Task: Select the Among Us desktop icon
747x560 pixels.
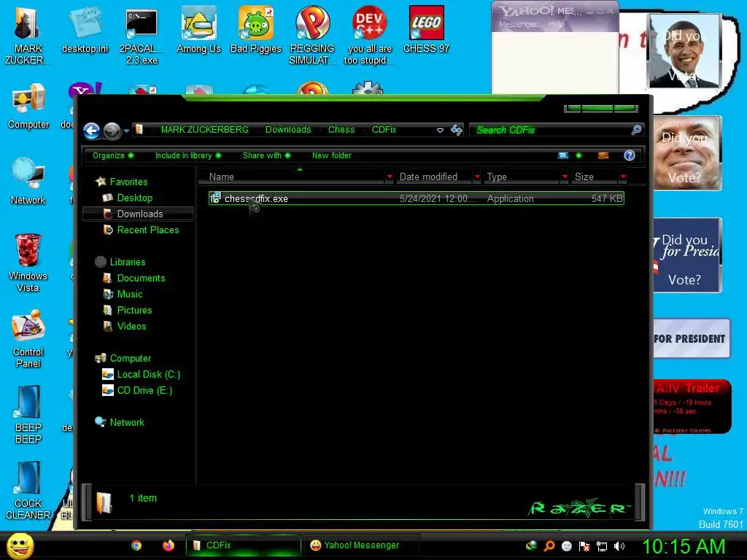Action: 198,31
